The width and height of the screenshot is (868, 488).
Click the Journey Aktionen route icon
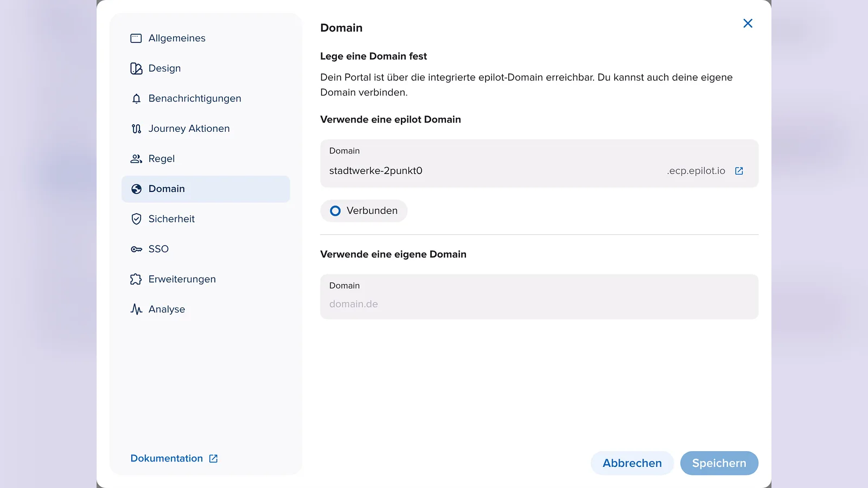point(136,129)
